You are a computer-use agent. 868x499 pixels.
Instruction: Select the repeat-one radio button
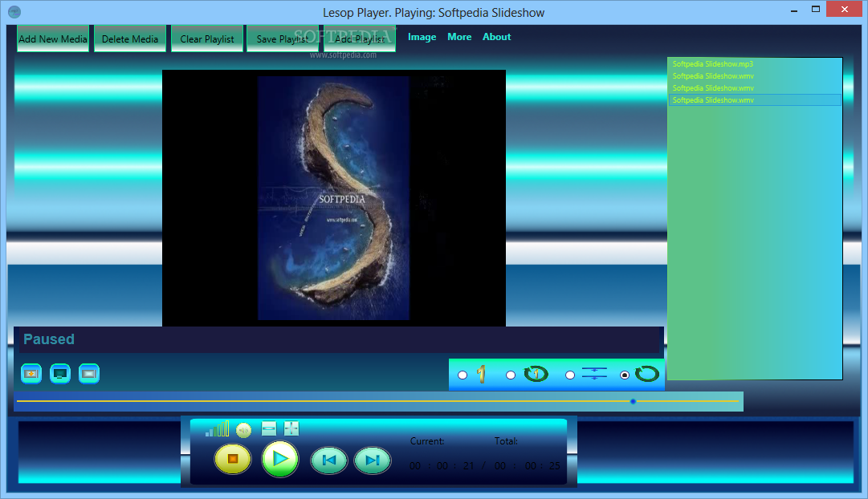(x=511, y=375)
